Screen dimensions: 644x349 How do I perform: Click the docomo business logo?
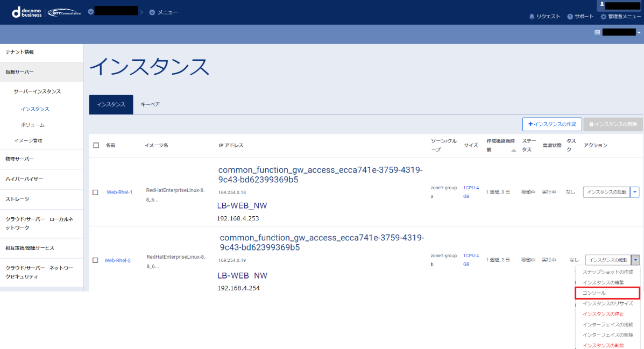tap(27, 12)
